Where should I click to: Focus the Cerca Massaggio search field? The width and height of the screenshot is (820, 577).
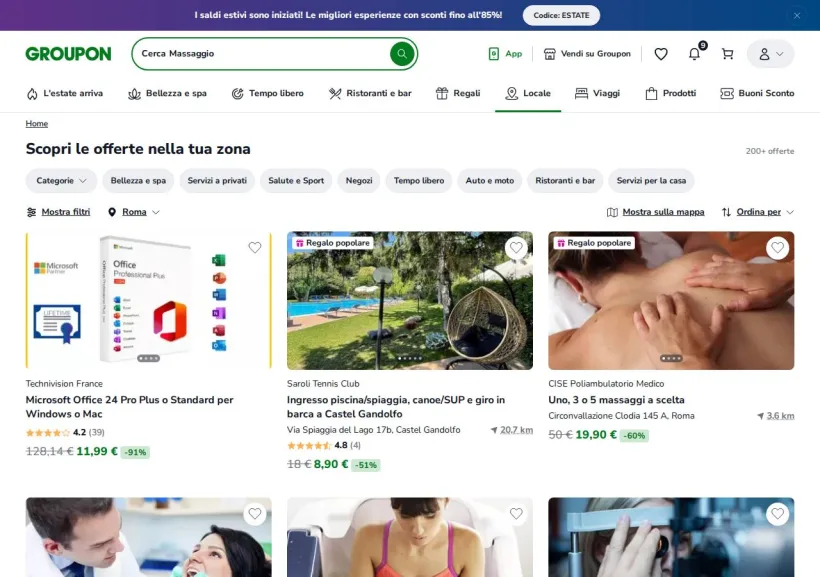tap(261, 53)
